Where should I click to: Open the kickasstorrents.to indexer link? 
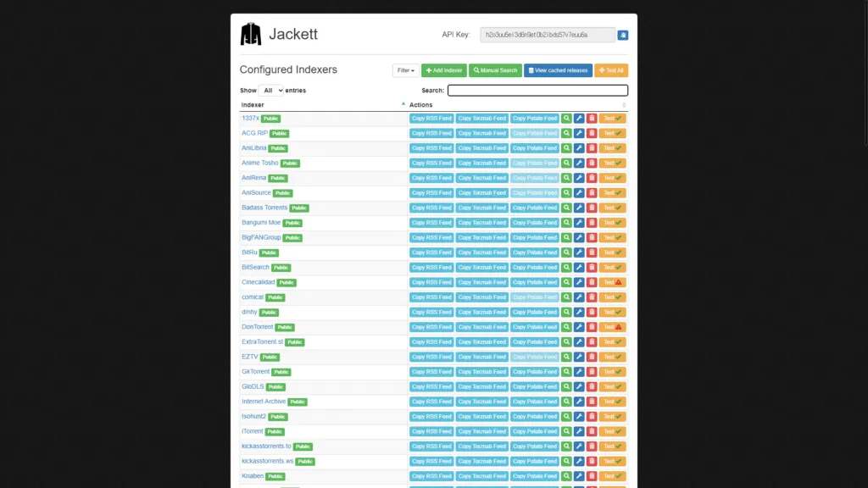click(x=267, y=446)
